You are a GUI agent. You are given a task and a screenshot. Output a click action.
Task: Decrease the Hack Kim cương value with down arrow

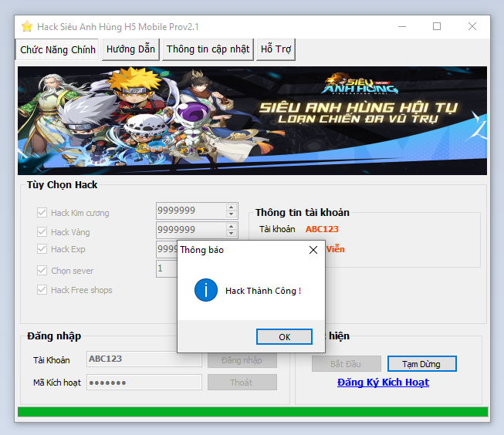[231, 214]
